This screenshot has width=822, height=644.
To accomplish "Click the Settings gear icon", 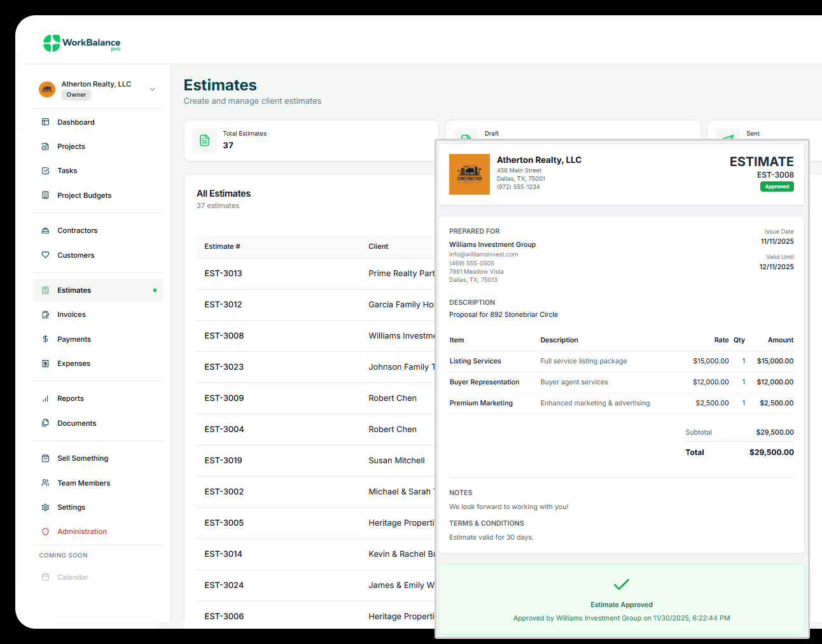I will point(45,507).
